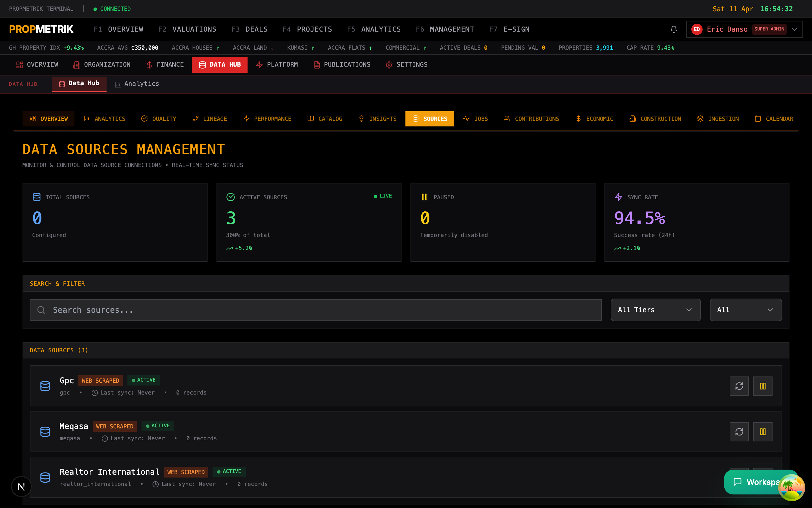The width and height of the screenshot is (812, 508).
Task: Switch to the Jobs tab
Action: pos(475,119)
